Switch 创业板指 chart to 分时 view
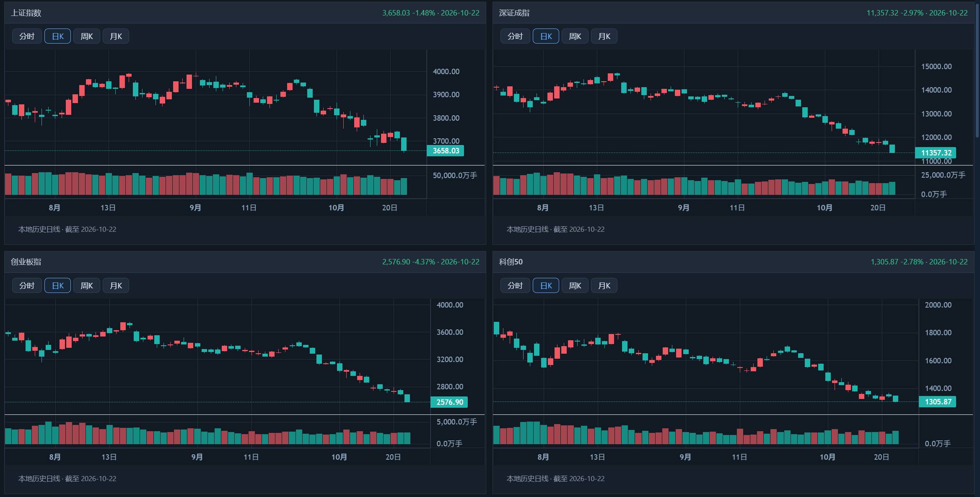This screenshot has height=497, width=980. (27, 286)
